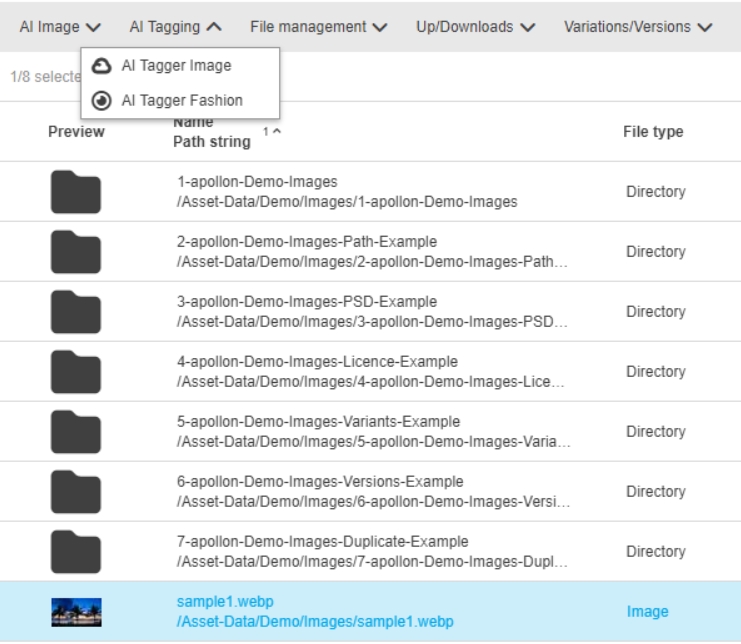Image resolution: width=741 pixels, height=644 pixels.
Task: Click the 3-apollon-Demo-Images-PSD-Example folder icon
Action: pyautogui.click(x=76, y=312)
